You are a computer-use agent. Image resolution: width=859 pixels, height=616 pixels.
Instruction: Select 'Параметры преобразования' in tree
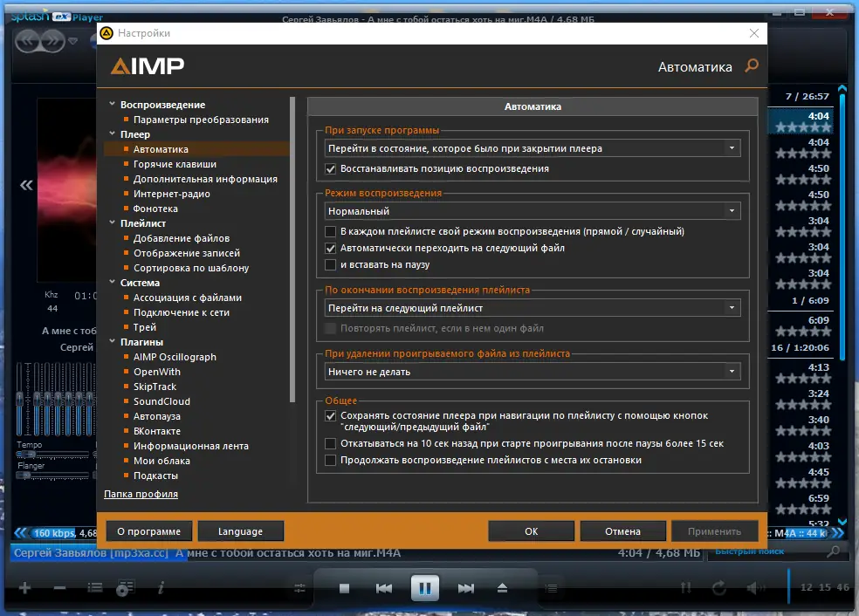coord(201,120)
